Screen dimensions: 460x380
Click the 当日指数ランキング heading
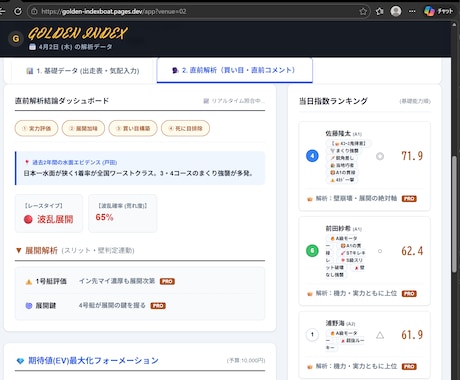click(333, 101)
